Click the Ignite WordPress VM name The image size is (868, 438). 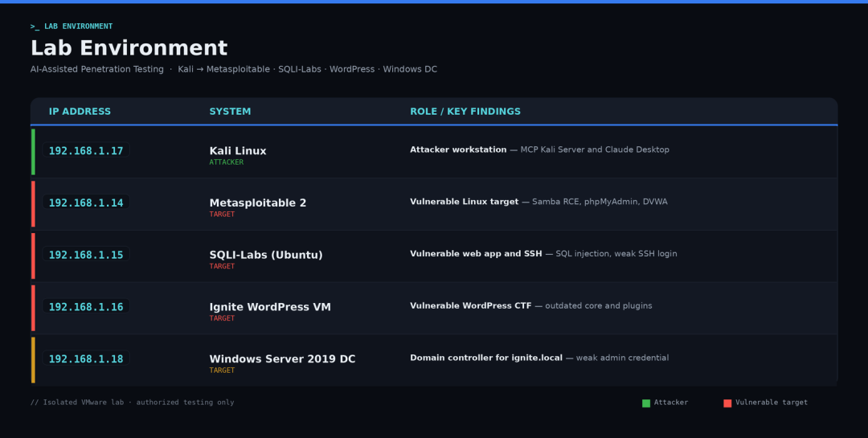pyautogui.click(x=269, y=307)
